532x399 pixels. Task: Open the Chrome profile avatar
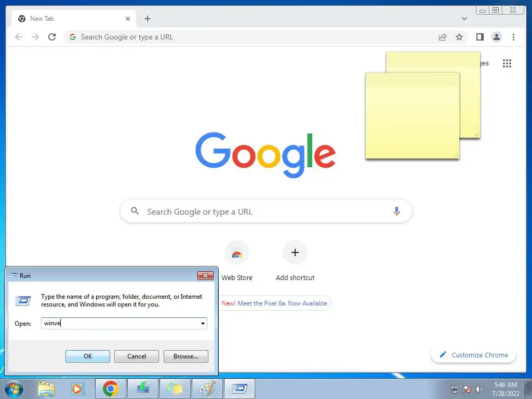pos(496,37)
